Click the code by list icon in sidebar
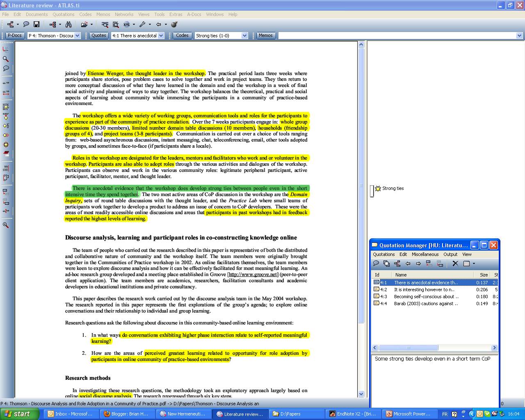The image size is (525, 420). [x=6, y=126]
